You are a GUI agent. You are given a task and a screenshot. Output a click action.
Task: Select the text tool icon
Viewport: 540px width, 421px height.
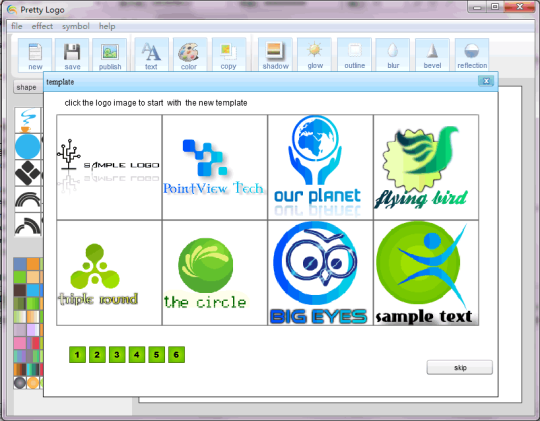point(151,55)
